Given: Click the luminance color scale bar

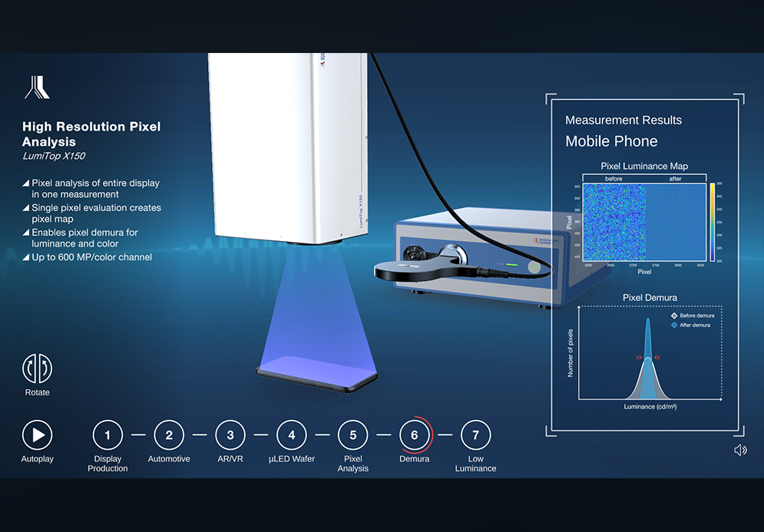Looking at the screenshot, I should [712, 223].
